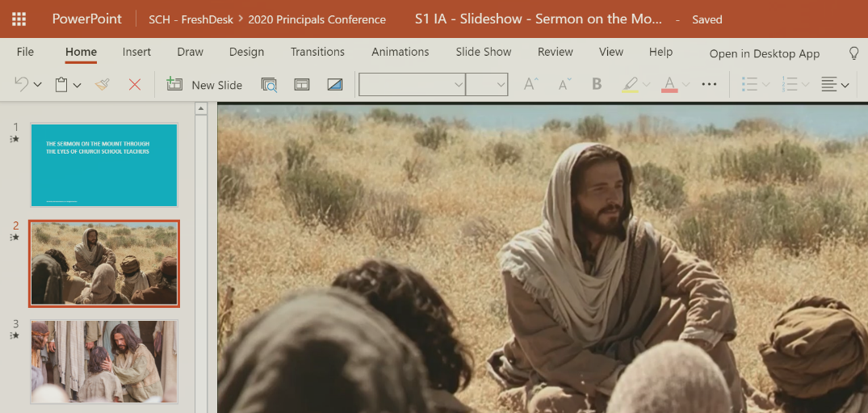
Task: Click slide 3 animation star indicator
Action: click(15, 335)
